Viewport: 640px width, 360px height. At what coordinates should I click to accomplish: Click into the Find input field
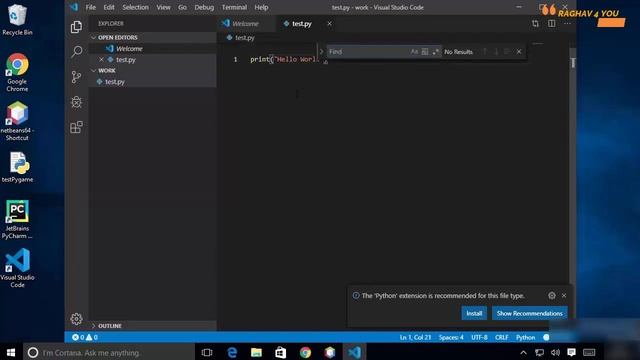point(368,52)
